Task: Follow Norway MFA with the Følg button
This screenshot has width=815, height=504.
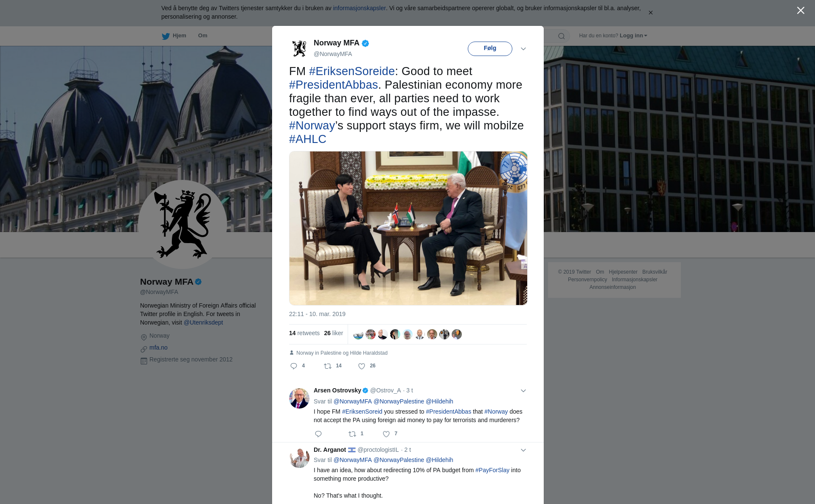Action: point(490,49)
